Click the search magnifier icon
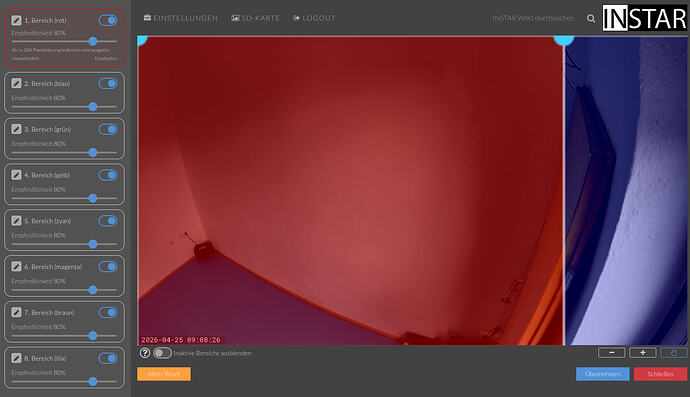 (x=591, y=18)
